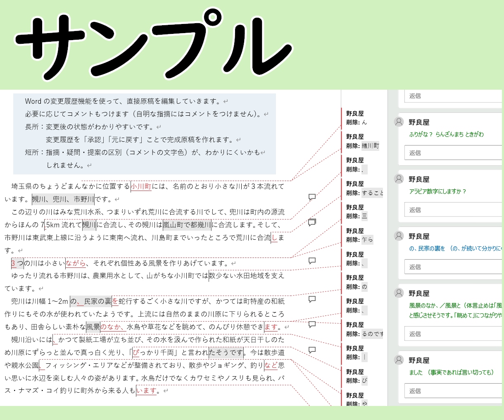Reply to the の、民家の裏を comment
The height and width of the screenshot is (420, 504).
click(453, 267)
